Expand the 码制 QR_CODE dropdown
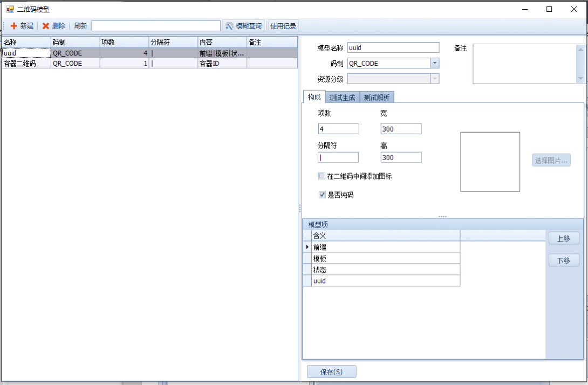588x385 pixels. pyautogui.click(x=434, y=63)
